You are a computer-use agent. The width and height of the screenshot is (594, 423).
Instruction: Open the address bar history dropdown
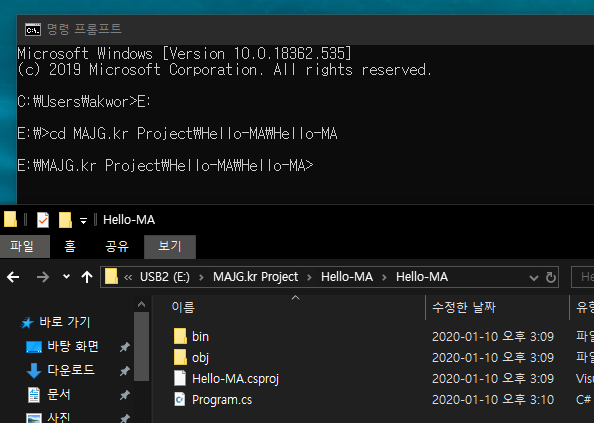(x=534, y=278)
